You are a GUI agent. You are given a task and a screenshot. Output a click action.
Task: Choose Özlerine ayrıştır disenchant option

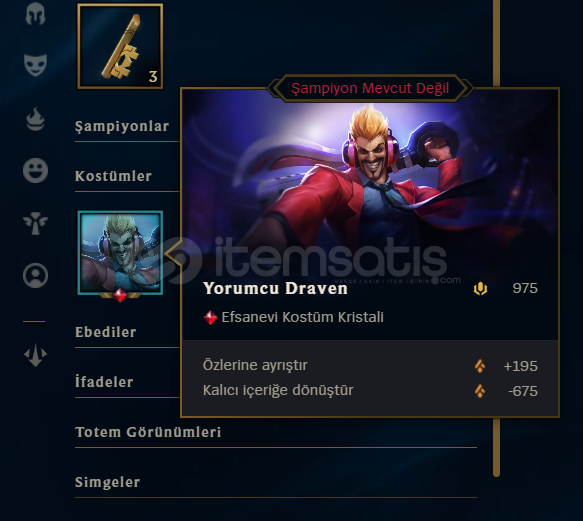tap(370, 366)
